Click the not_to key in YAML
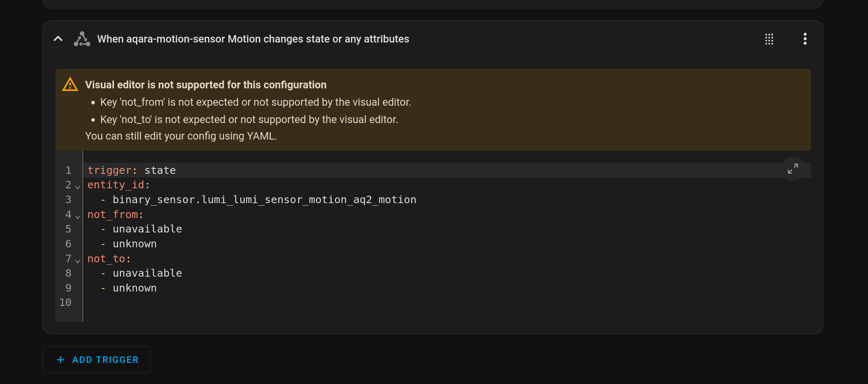The width and height of the screenshot is (868, 384). click(109, 259)
